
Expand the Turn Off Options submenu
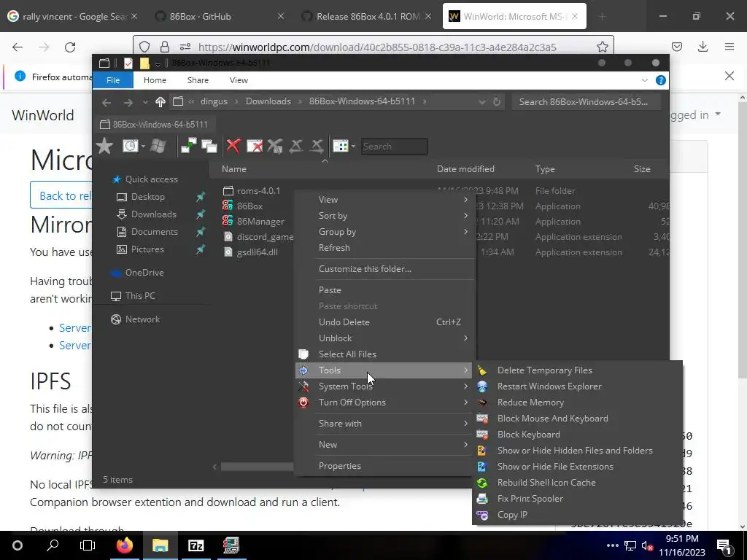[x=384, y=402]
